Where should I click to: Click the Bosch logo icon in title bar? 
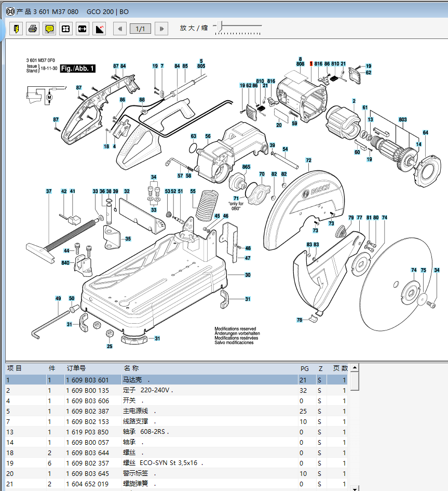tap(10, 11)
